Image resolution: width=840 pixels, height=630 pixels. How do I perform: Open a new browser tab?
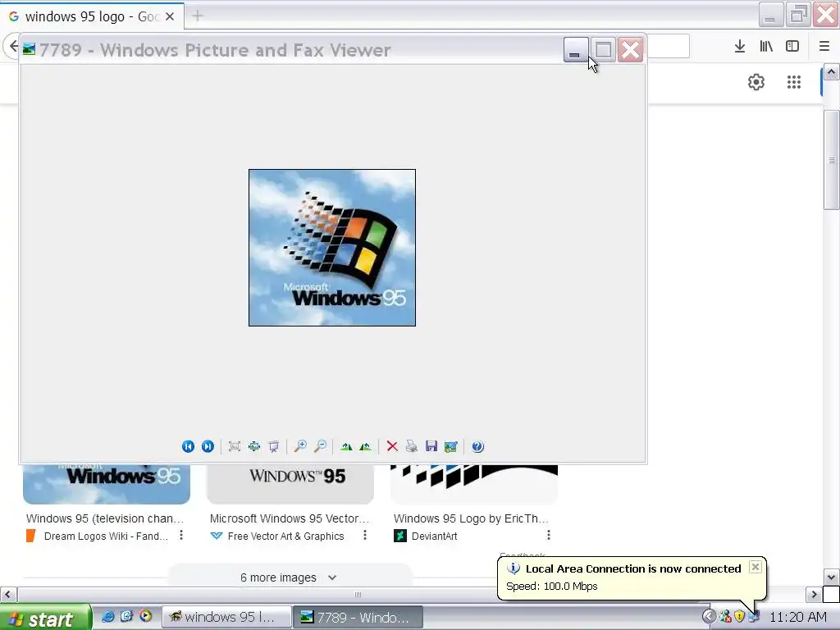(198, 16)
